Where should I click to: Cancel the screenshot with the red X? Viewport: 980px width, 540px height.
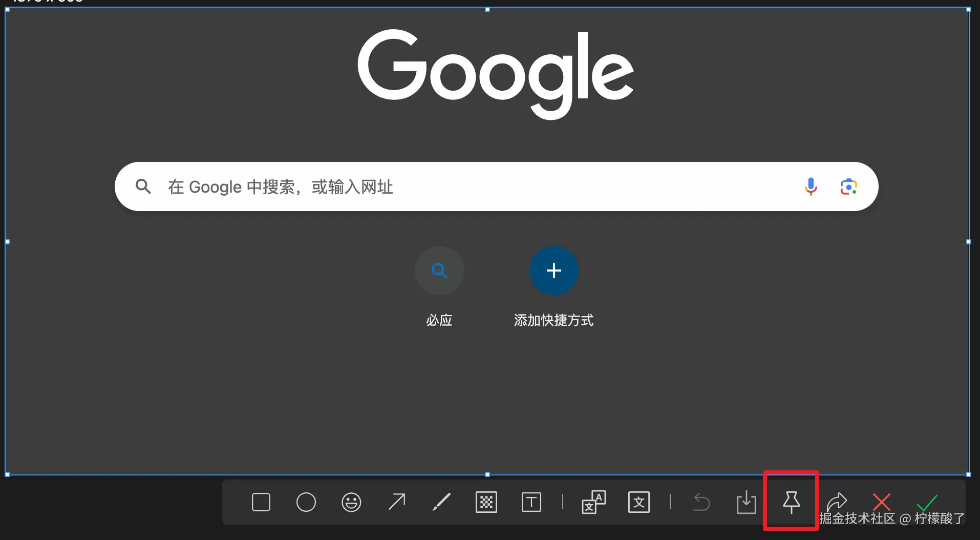click(881, 502)
